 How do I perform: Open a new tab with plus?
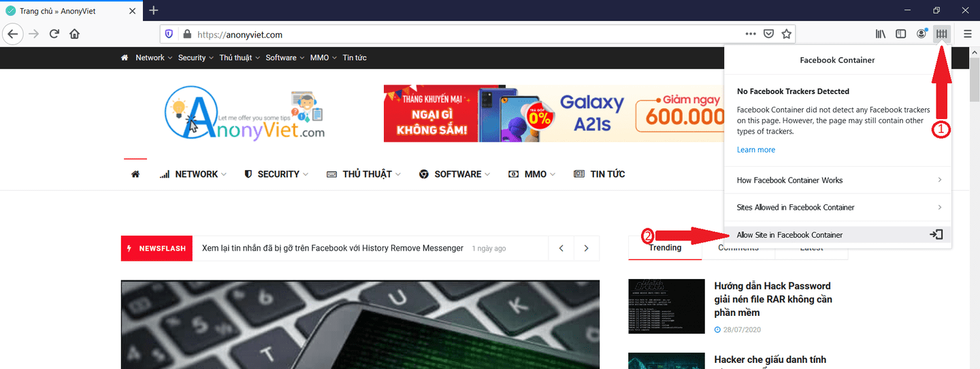click(x=154, y=10)
